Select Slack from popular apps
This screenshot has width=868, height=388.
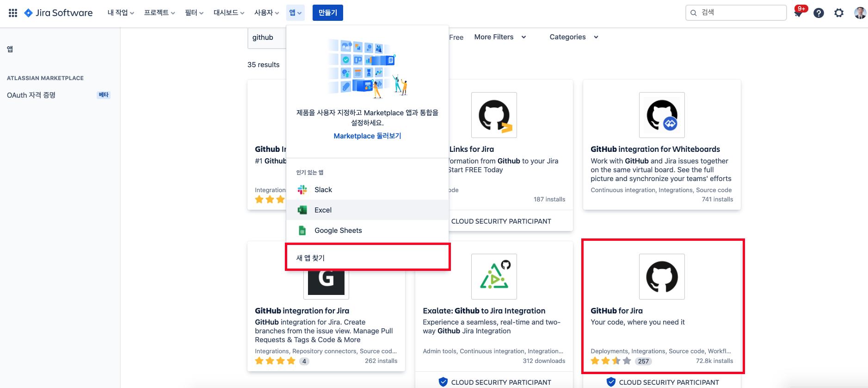(x=367, y=189)
